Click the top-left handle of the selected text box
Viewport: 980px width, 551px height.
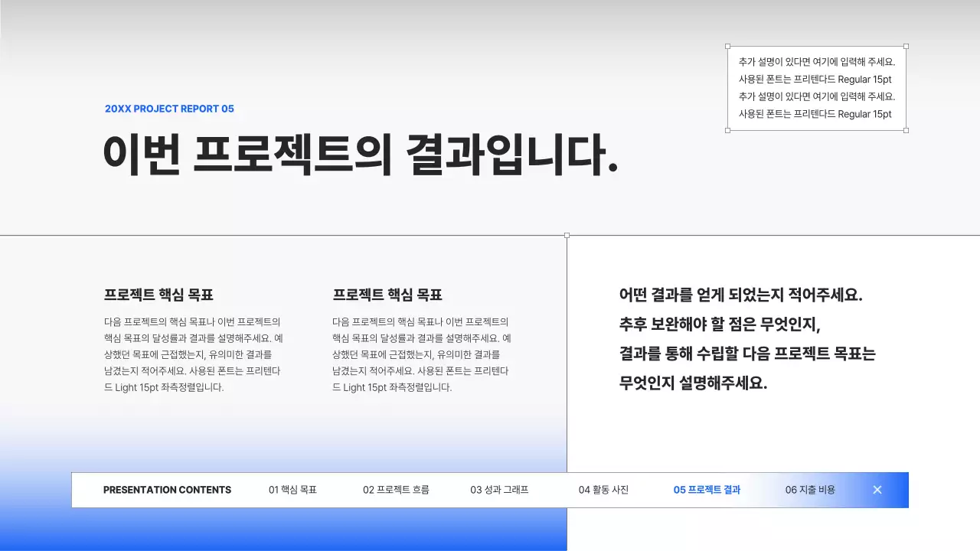tap(727, 45)
